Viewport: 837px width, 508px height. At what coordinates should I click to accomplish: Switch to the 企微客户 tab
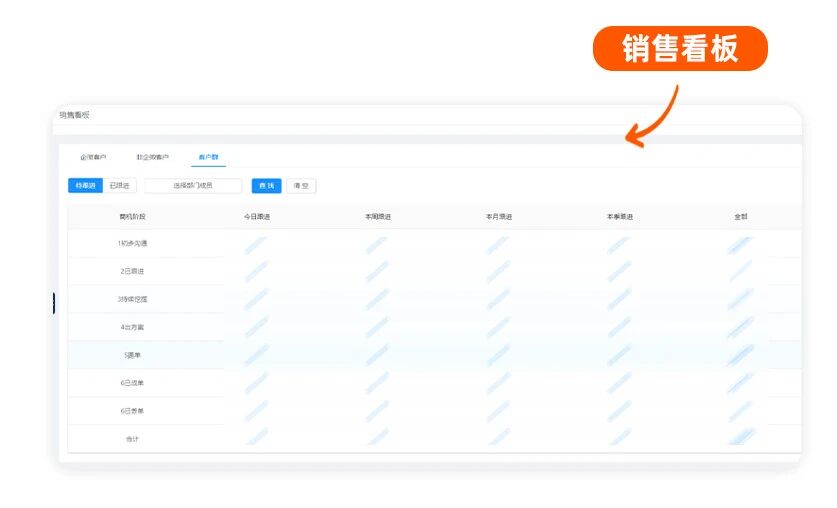pos(93,157)
